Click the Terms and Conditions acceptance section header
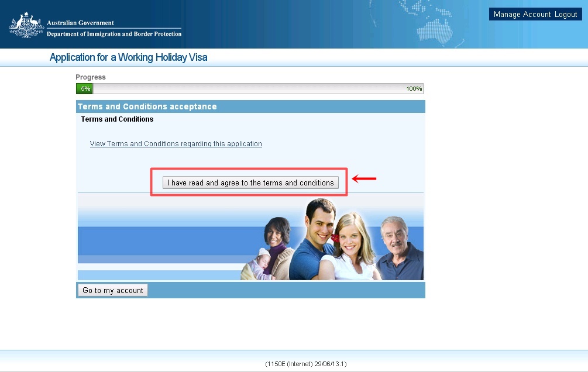 point(147,106)
